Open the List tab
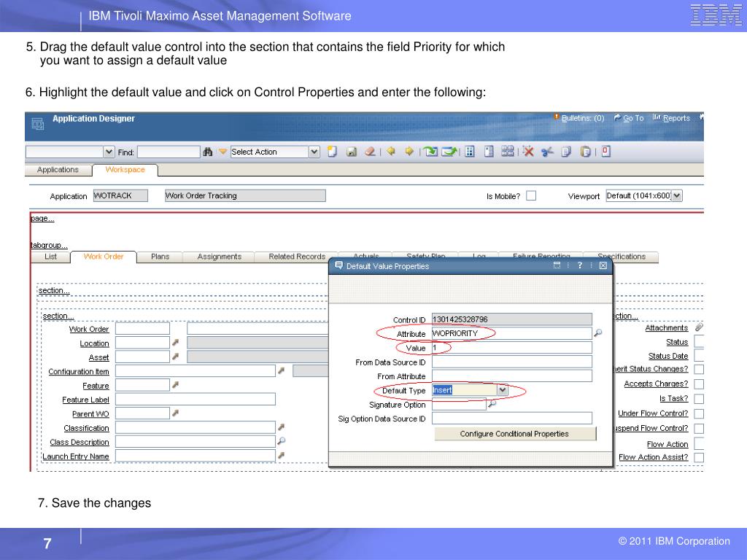 [x=50, y=257]
